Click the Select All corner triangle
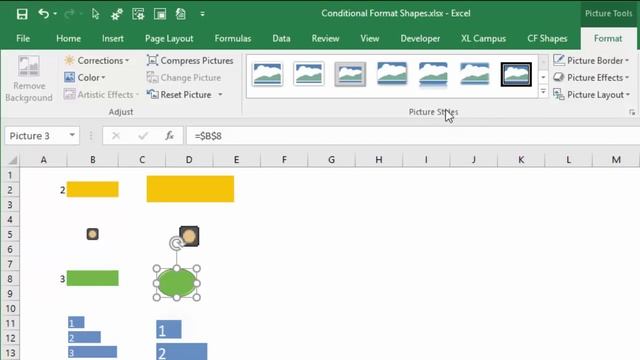Image resolution: width=640 pixels, height=360 pixels. (12, 160)
